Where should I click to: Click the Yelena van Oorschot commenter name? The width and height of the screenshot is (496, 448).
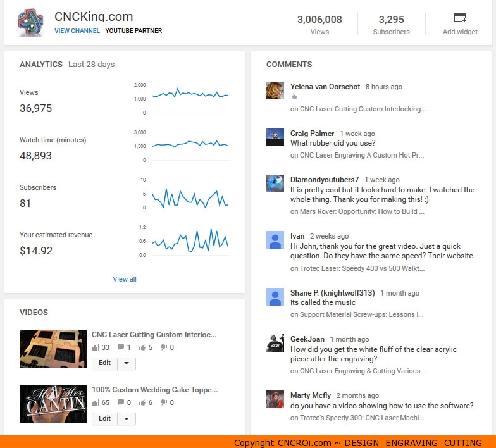325,87
